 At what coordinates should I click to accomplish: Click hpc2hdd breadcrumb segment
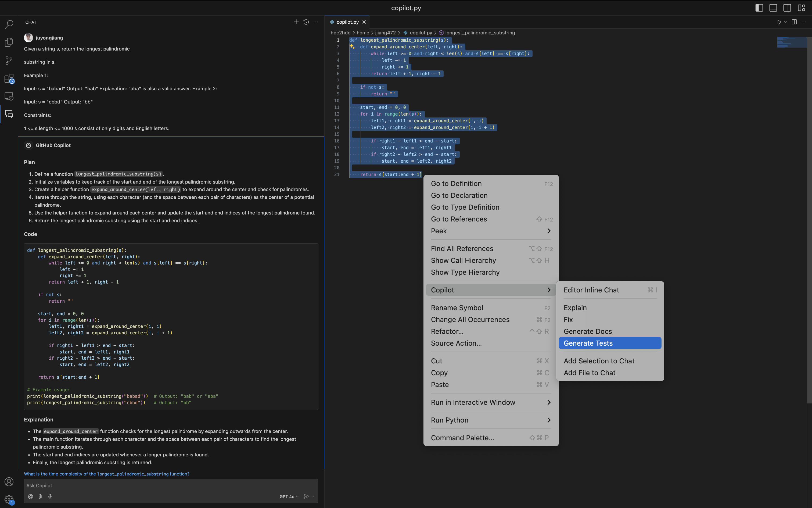click(x=340, y=33)
